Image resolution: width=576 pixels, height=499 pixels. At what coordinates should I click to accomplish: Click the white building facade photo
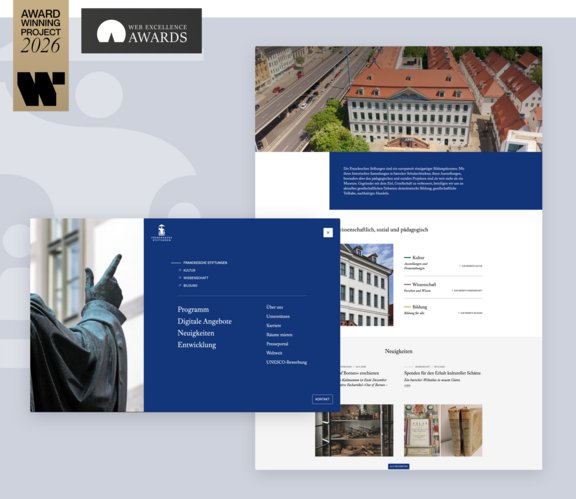click(367, 285)
